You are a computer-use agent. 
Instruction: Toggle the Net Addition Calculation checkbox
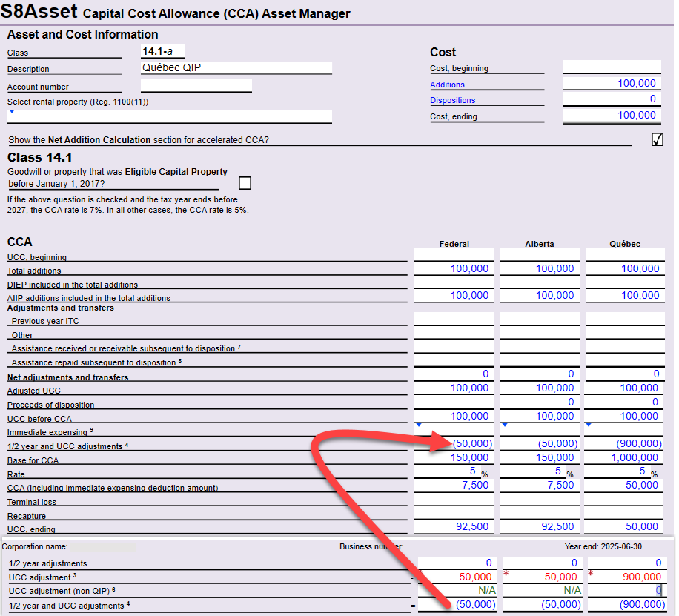pyautogui.click(x=657, y=139)
